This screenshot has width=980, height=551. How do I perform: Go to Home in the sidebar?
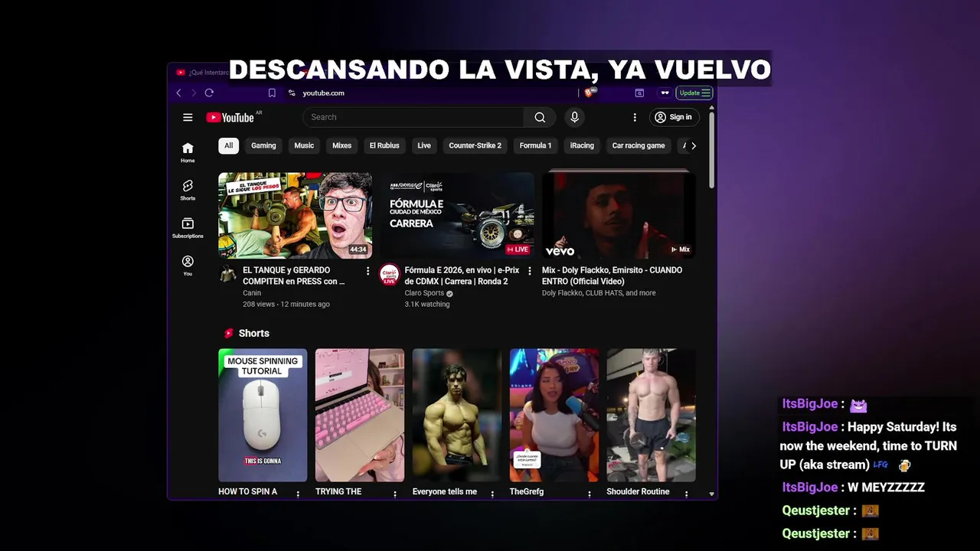(188, 152)
